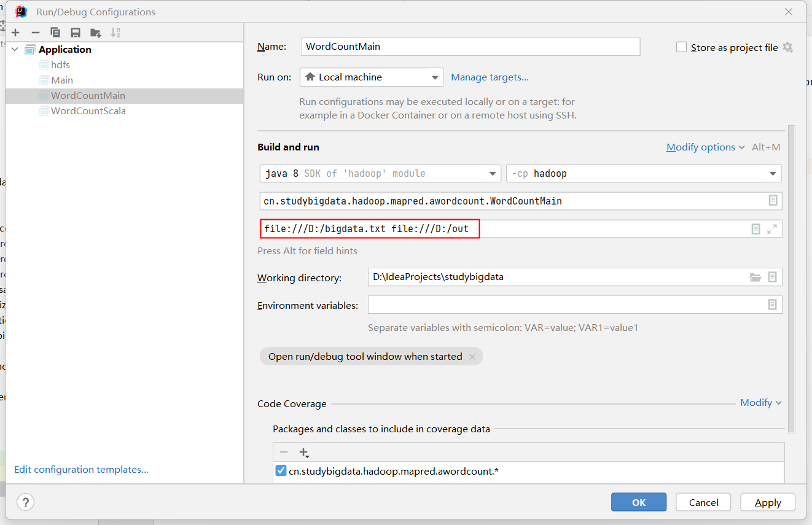812x525 pixels.
Task: Save configuration with the disk icon
Action: pyautogui.click(x=76, y=33)
